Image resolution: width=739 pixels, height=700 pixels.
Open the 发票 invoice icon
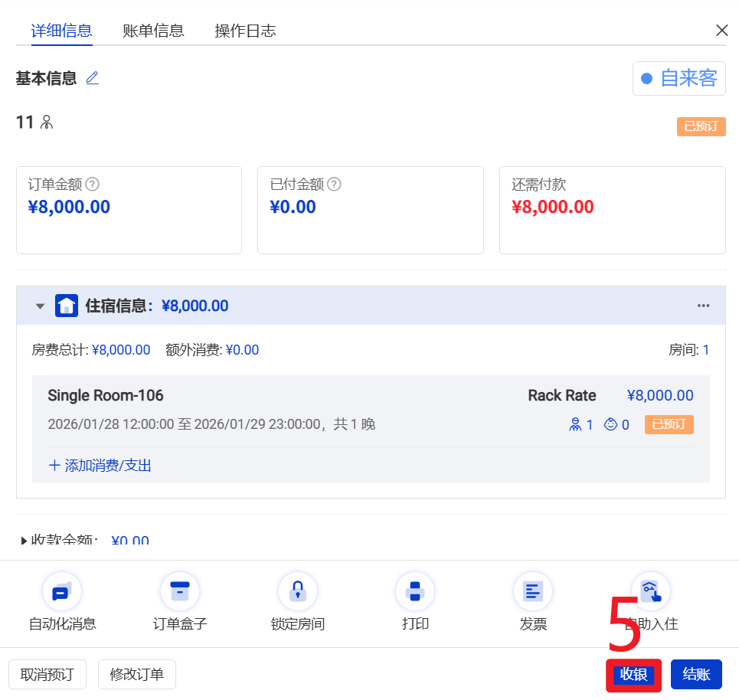coord(533,592)
